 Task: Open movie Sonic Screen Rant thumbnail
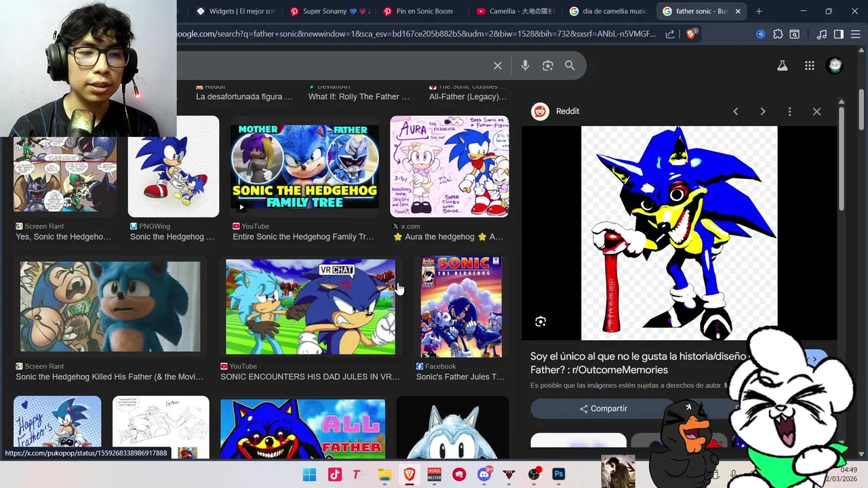110,306
